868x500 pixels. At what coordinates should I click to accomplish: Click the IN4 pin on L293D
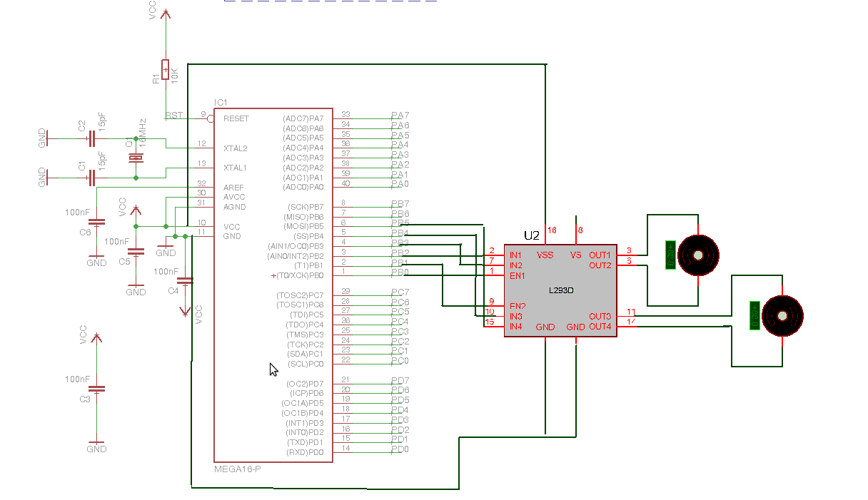coord(515,327)
